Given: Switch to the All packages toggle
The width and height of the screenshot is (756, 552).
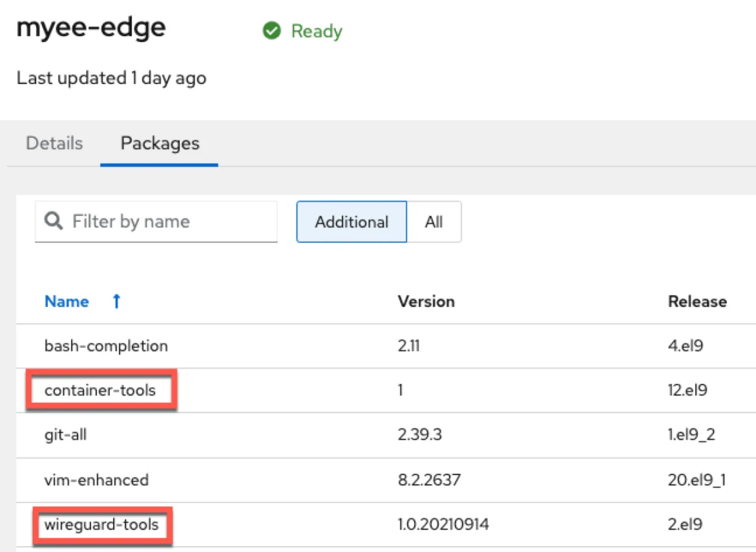Looking at the screenshot, I should (x=434, y=222).
